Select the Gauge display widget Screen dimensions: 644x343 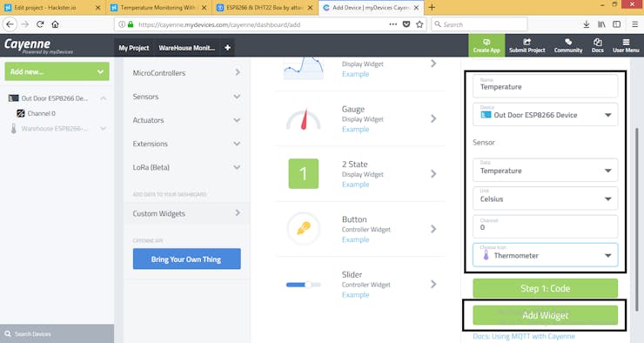303,119
